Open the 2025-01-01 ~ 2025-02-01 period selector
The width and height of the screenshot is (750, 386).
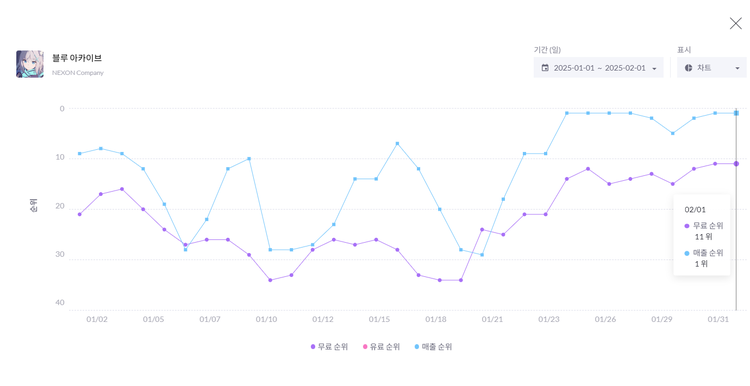[598, 67]
